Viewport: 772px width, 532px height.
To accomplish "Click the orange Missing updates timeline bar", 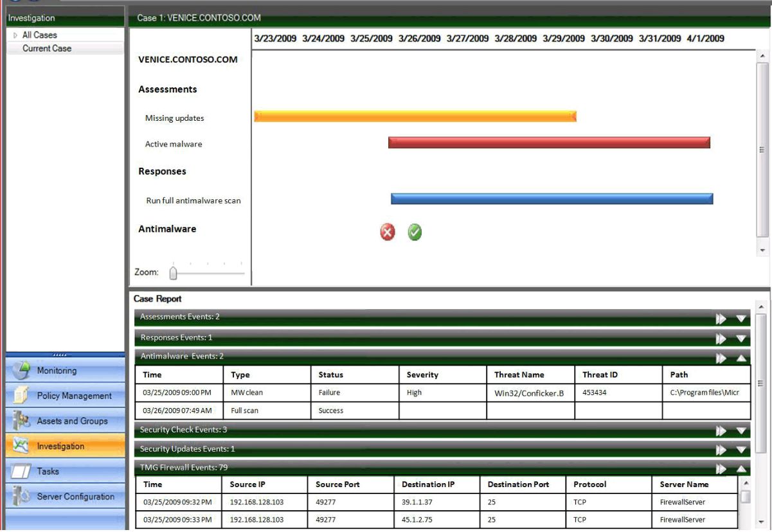I will pyautogui.click(x=415, y=116).
